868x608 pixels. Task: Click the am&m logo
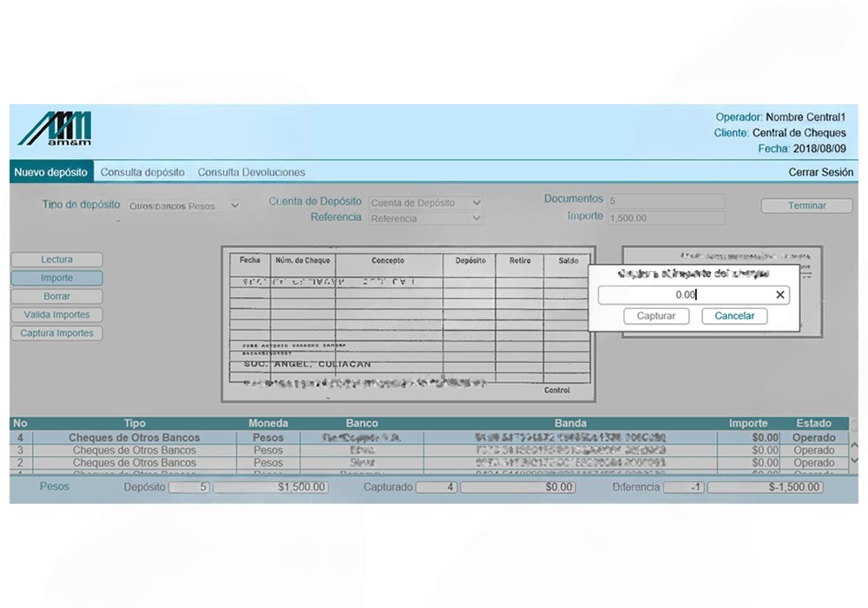[56, 129]
